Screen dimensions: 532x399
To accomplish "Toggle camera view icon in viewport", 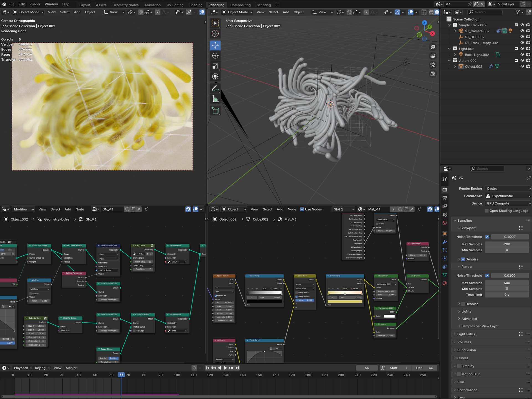I will click(x=433, y=65).
